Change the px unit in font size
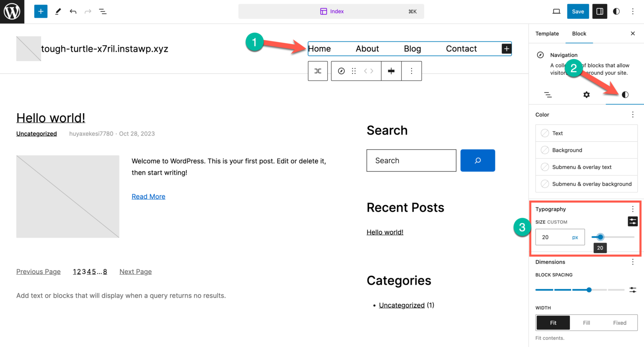Image resolution: width=644 pixels, height=347 pixels. click(574, 237)
